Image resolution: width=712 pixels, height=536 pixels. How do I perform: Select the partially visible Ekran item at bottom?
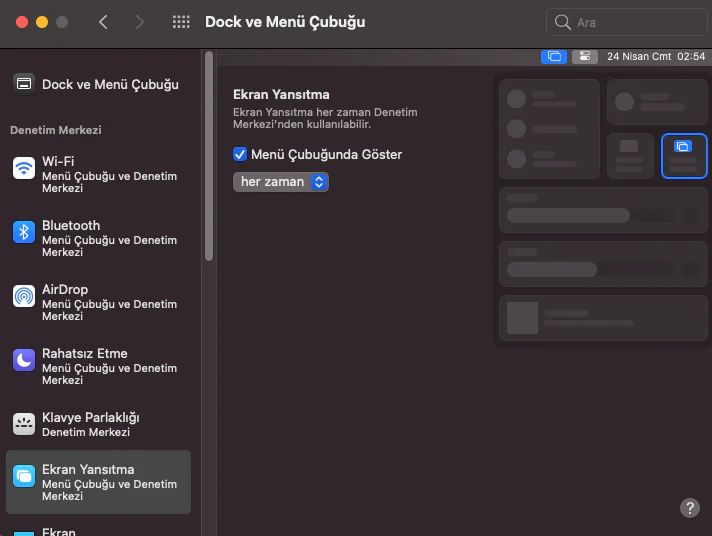point(58,531)
